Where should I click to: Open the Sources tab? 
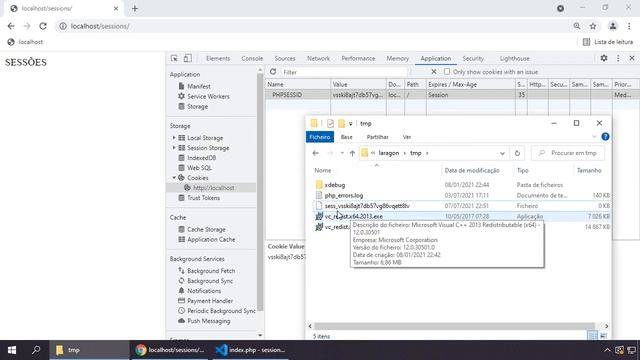[x=284, y=58]
